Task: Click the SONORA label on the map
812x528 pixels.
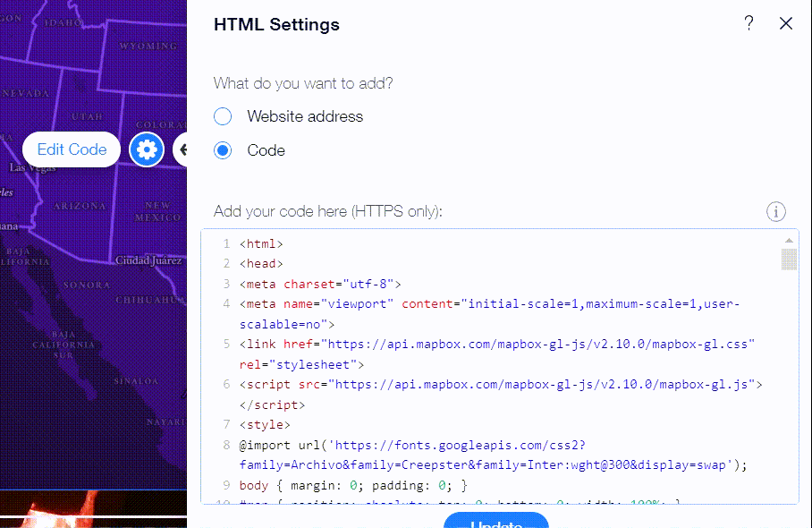Action: [x=87, y=285]
